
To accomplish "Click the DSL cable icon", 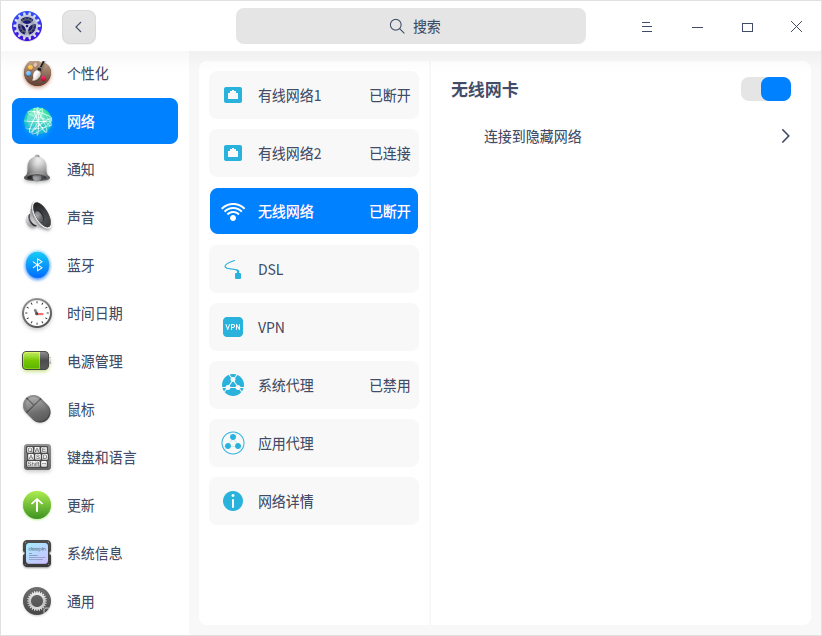I will pos(233,270).
